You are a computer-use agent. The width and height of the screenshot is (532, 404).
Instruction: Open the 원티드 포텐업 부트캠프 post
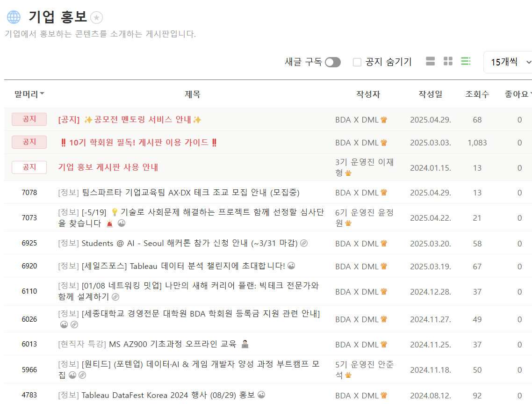(x=189, y=369)
